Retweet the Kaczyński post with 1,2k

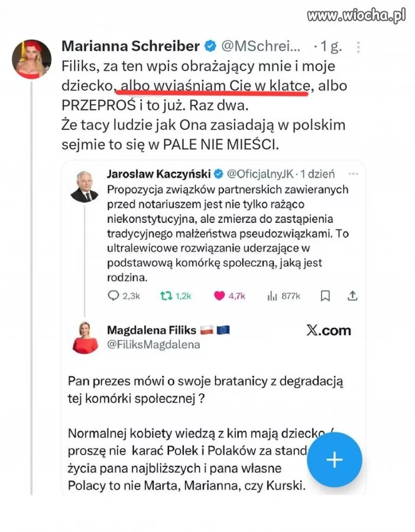pyautogui.click(x=167, y=296)
